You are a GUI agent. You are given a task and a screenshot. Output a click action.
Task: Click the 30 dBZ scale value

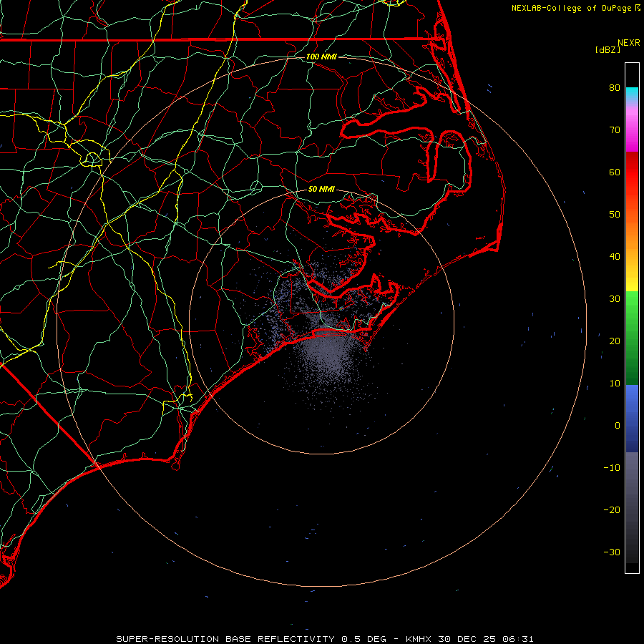(615, 298)
